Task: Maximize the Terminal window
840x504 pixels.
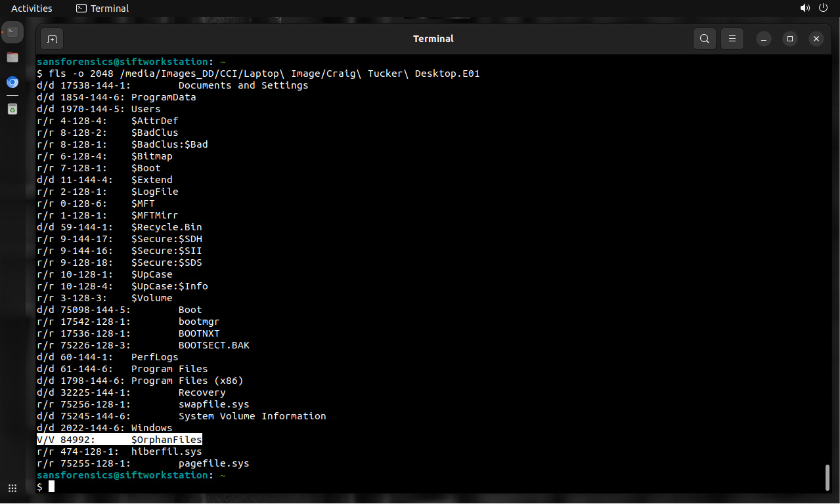Action: [790, 39]
